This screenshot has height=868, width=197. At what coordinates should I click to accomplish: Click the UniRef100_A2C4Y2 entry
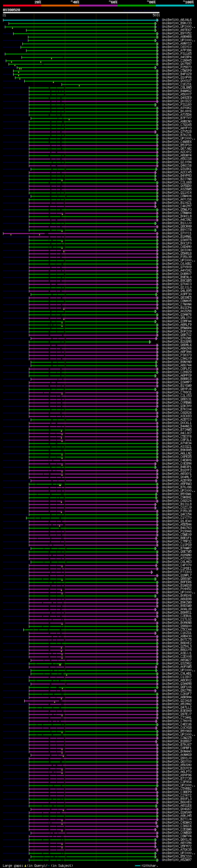click(x=177, y=152)
